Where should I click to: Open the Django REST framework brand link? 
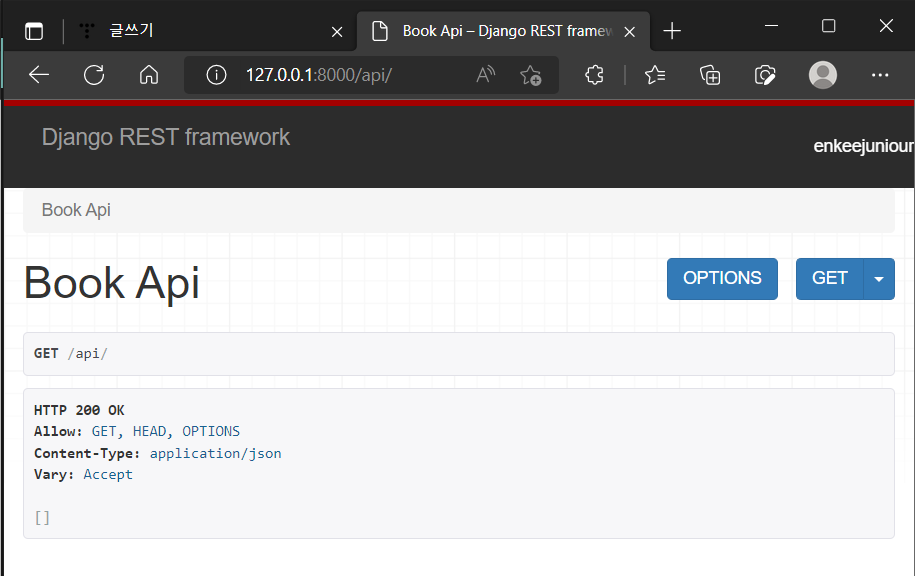tap(166, 137)
